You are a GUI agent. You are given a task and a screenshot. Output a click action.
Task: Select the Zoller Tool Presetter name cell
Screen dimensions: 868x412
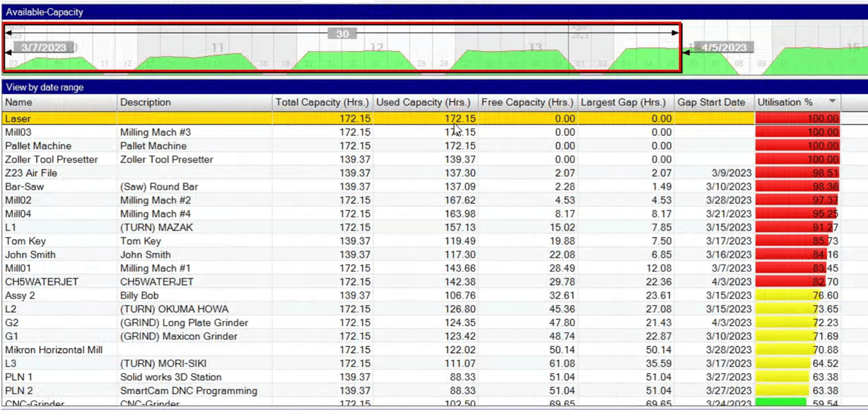(51, 159)
